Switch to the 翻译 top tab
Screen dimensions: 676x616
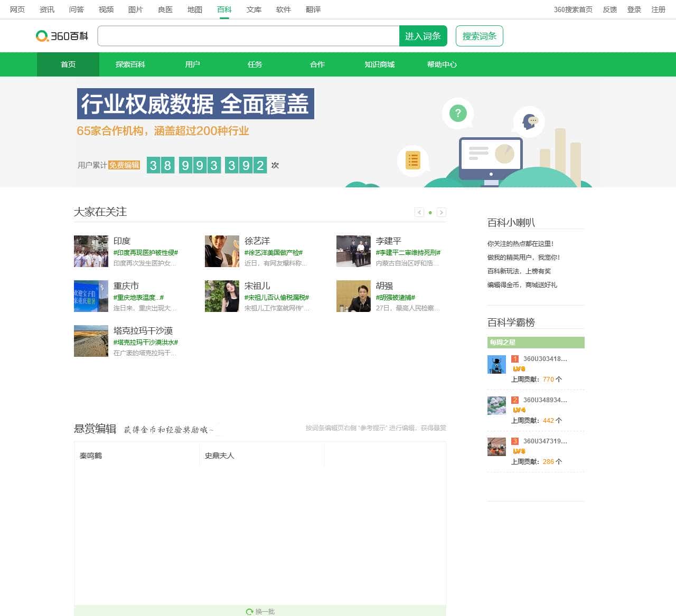313,10
